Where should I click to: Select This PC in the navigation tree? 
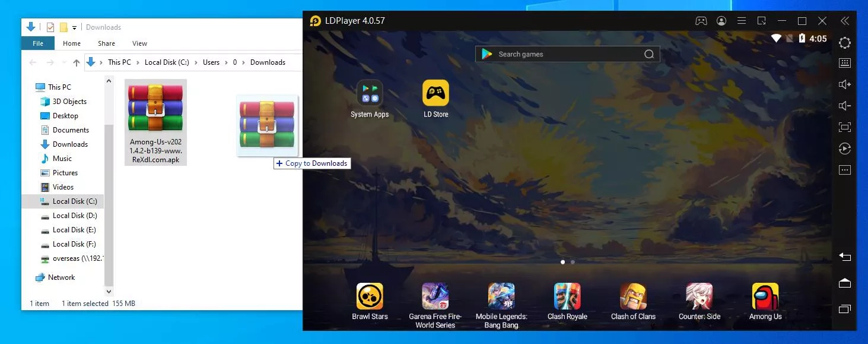pos(59,87)
